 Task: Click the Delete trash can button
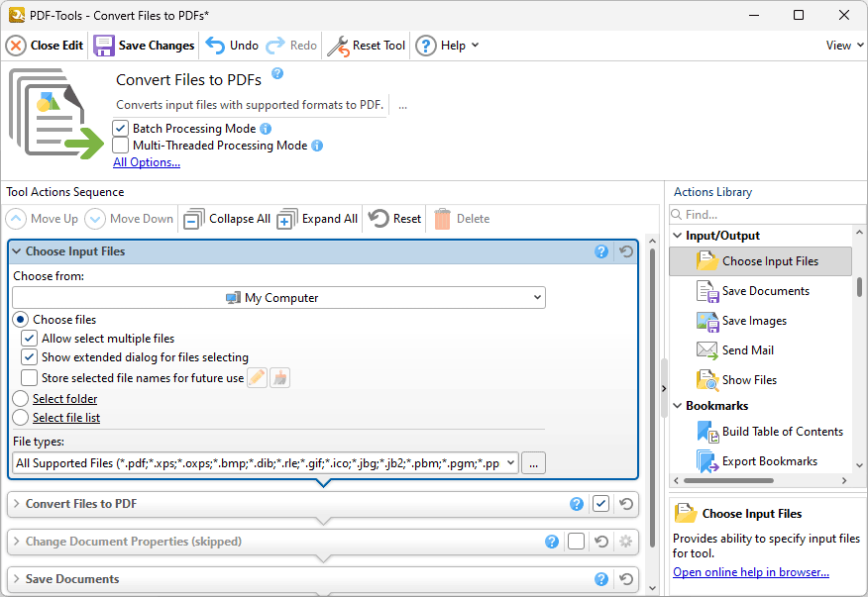click(x=462, y=219)
